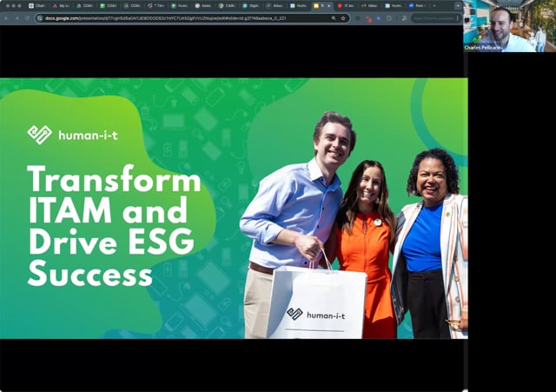Viewport: 556px width, 392px height.
Task: Expand the tab search dropdown arrow
Action: click(x=458, y=6)
